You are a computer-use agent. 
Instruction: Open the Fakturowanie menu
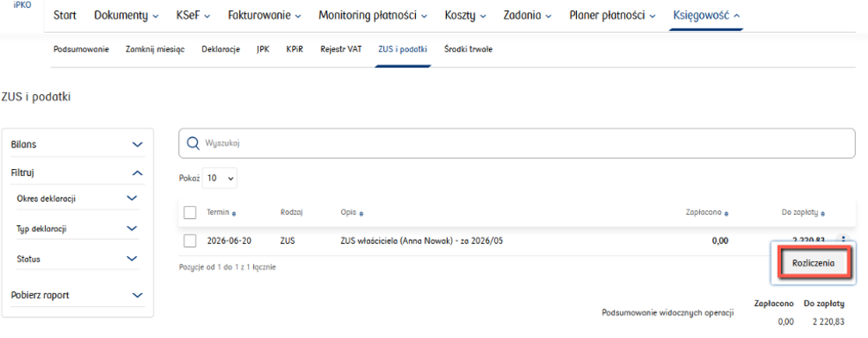coord(264,16)
